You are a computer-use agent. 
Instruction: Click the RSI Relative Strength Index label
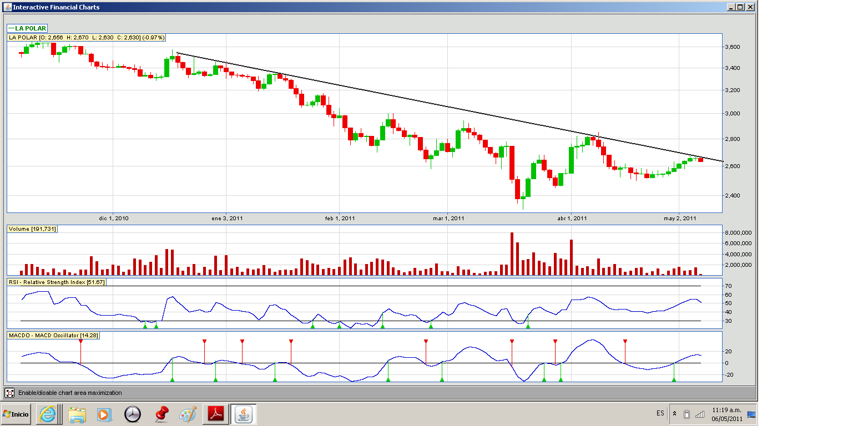56,282
